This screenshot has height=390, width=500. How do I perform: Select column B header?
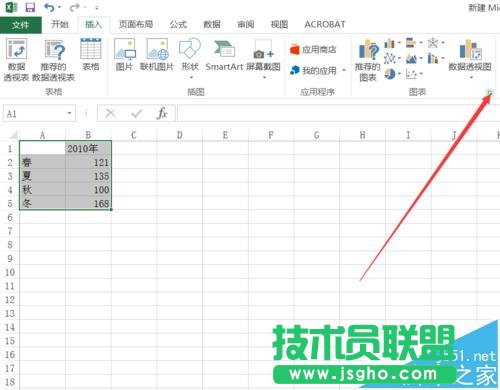tap(88, 135)
